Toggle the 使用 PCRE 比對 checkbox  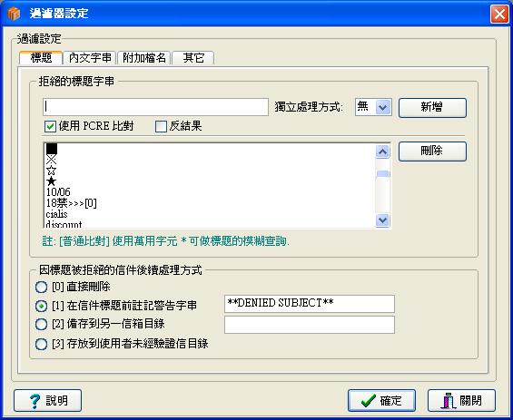(x=50, y=126)
